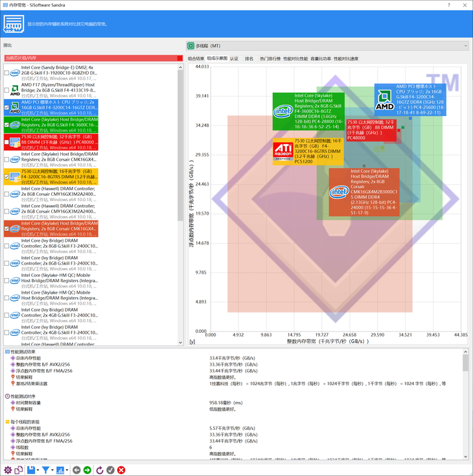This screenshot has height=476, width=473.
Task: Click the clock icon beside 性能测试时序
Action: [x=8, y=396]
